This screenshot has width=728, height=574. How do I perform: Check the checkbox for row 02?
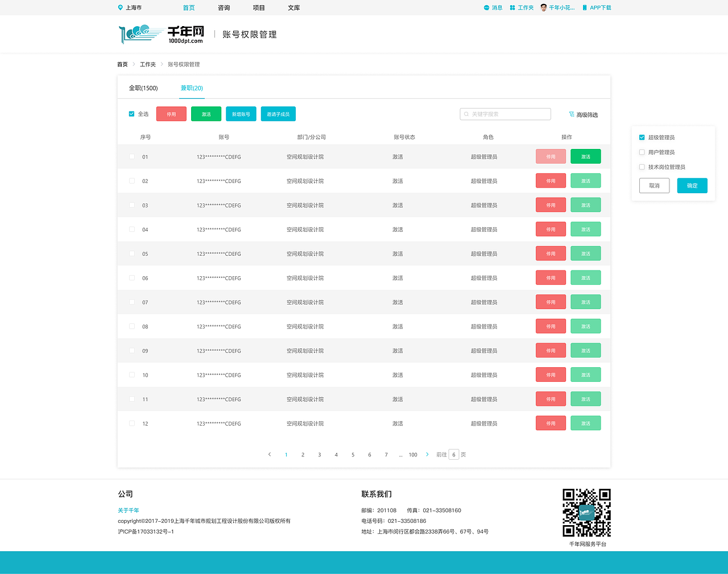coord(132,181)
